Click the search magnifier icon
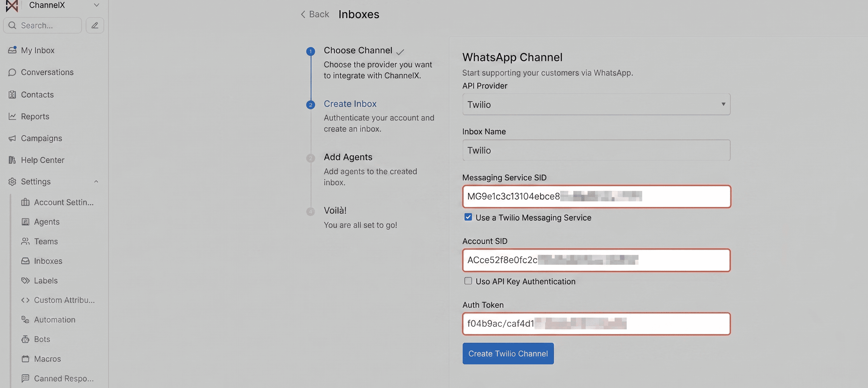Screen dimensions: 868x388 click(12, 25)
